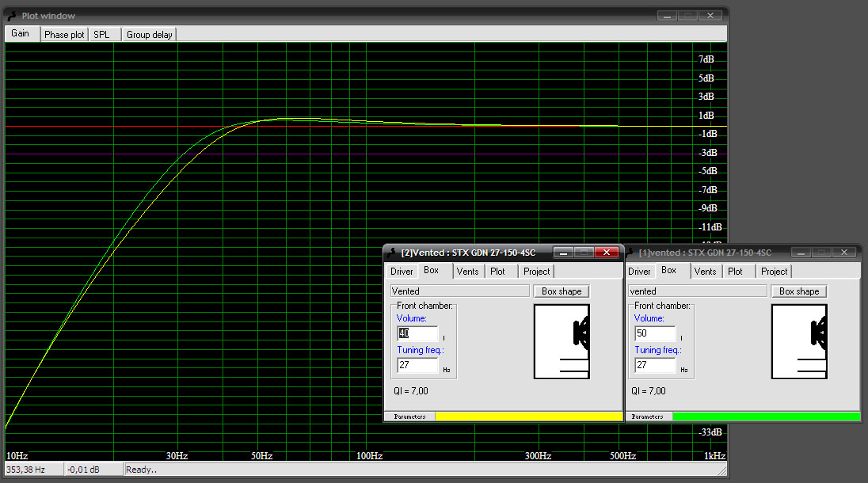Click the Volume field showing 50
868x483 pixels.
click(655, 333)
